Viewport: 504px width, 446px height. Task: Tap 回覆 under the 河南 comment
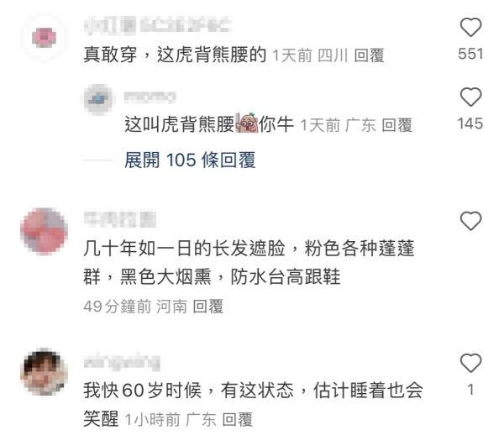208,307
